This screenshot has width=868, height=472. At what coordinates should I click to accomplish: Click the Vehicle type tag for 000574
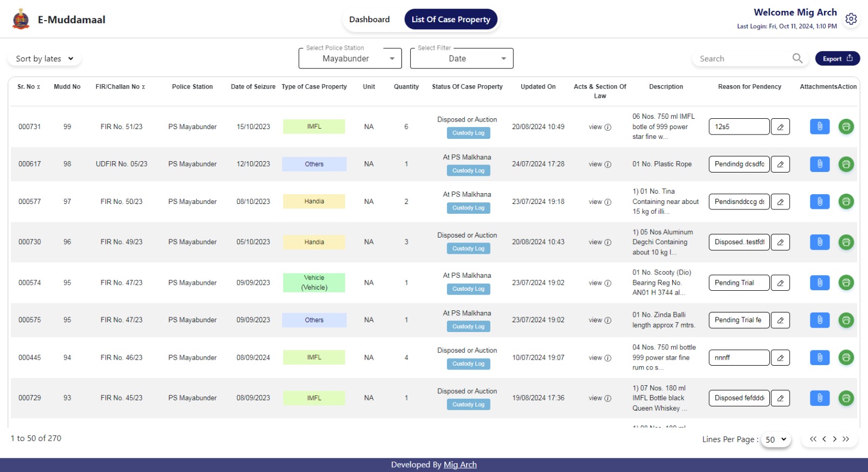[x=314, y=283]
